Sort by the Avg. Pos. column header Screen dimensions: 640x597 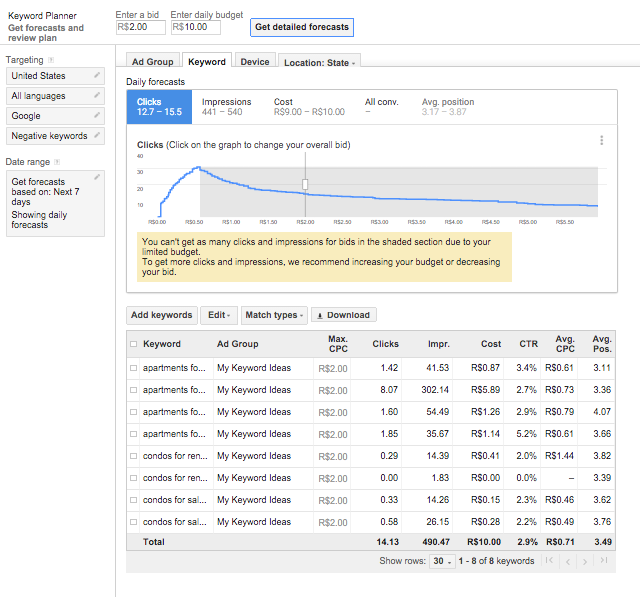(602, 344)
